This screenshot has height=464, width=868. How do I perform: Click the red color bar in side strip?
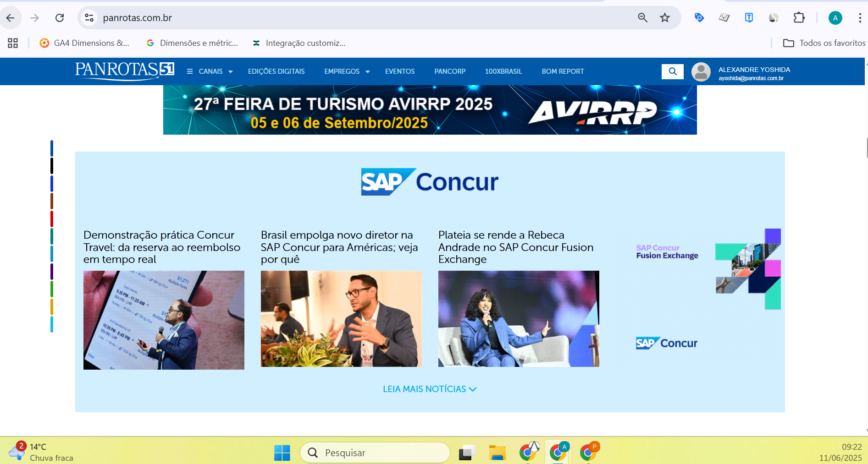52,219
